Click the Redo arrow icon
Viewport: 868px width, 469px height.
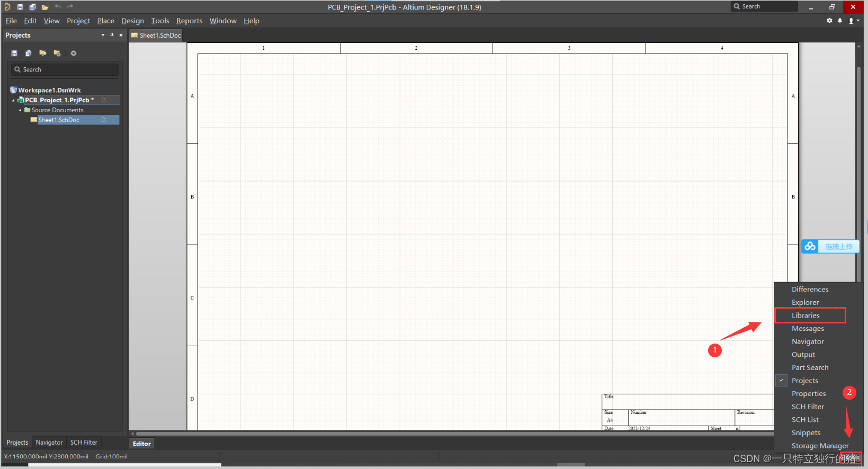(x=70, y=7)
